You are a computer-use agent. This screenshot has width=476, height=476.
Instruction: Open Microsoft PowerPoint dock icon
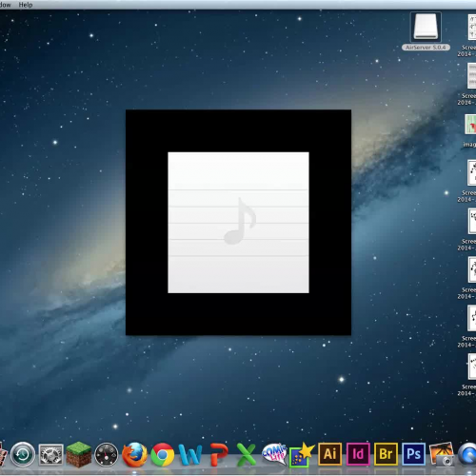pyautogui.click(x=219, y=455)
